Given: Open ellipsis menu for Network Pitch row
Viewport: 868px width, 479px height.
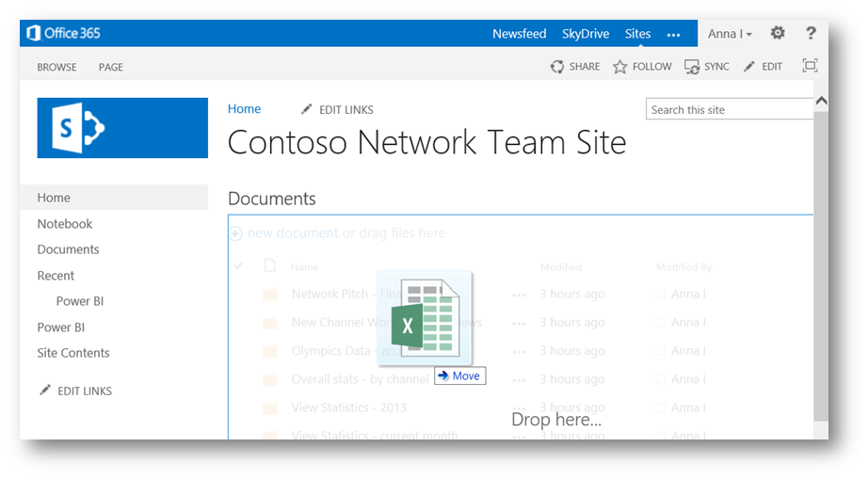Looking at the screenshot, I should pos(519,295).
